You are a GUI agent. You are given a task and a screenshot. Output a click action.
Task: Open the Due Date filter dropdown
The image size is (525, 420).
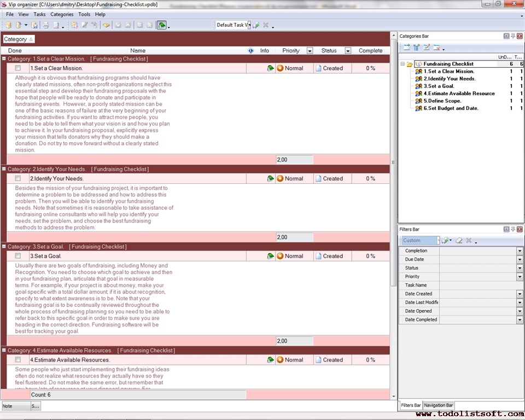(520, 259)
